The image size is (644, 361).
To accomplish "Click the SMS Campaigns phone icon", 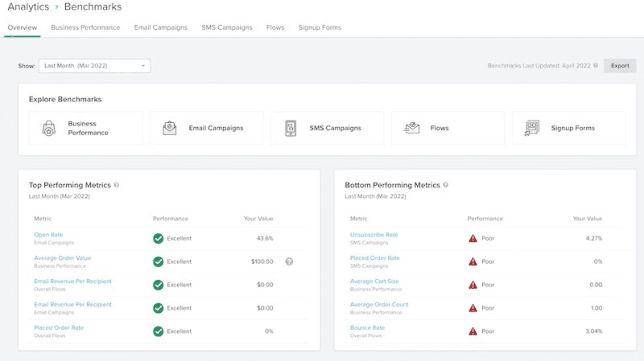I will coord(290,128).
